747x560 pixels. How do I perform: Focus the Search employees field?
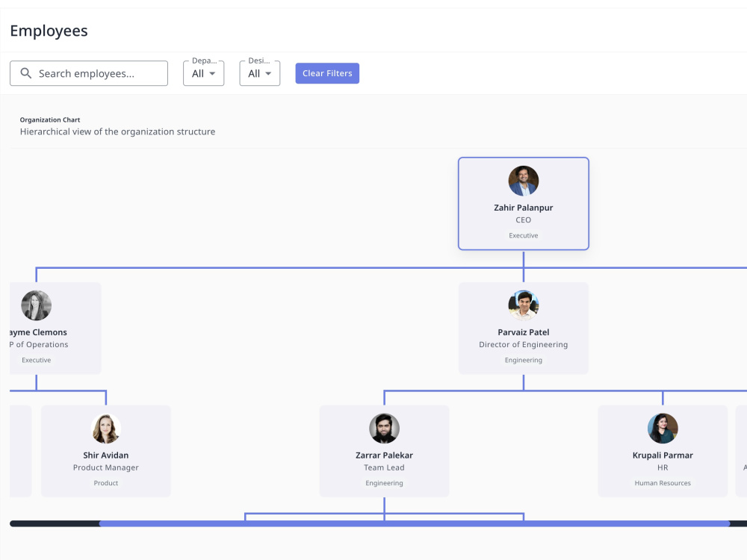89,73
